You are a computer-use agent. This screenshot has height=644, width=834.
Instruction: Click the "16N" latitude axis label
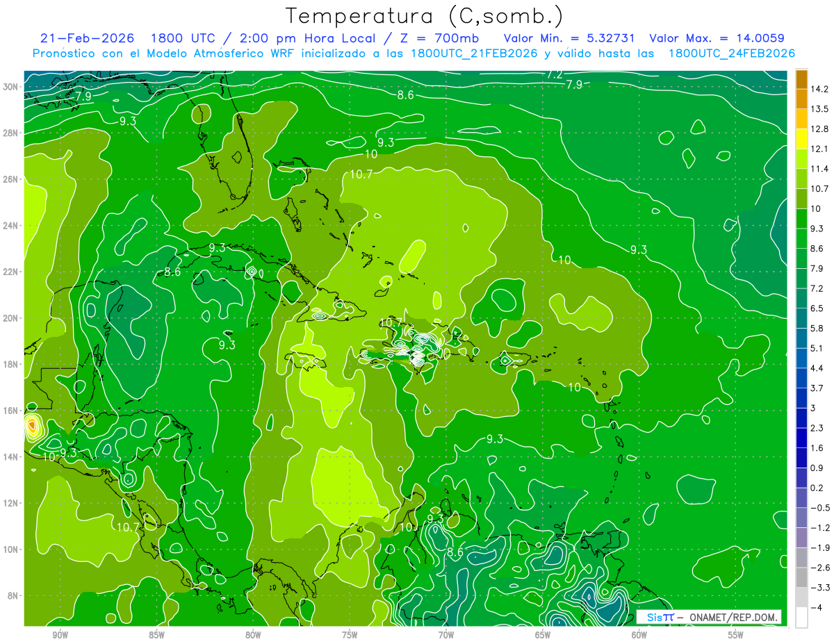pos(10,411)
